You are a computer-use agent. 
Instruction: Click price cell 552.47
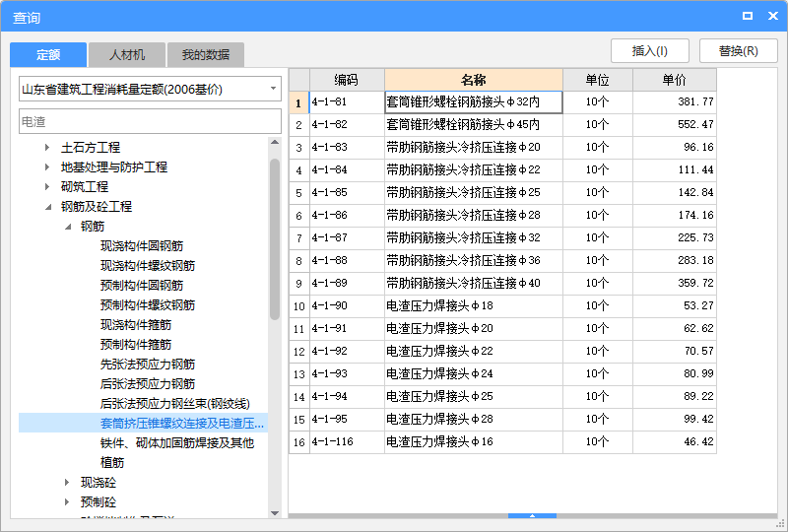pos(675,125)
